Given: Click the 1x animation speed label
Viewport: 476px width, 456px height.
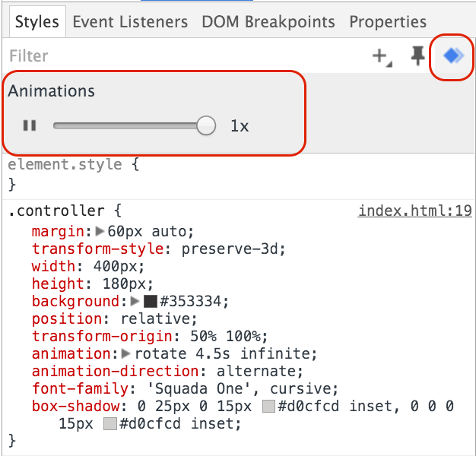Looking at the screenshot, I should [240, 126].
